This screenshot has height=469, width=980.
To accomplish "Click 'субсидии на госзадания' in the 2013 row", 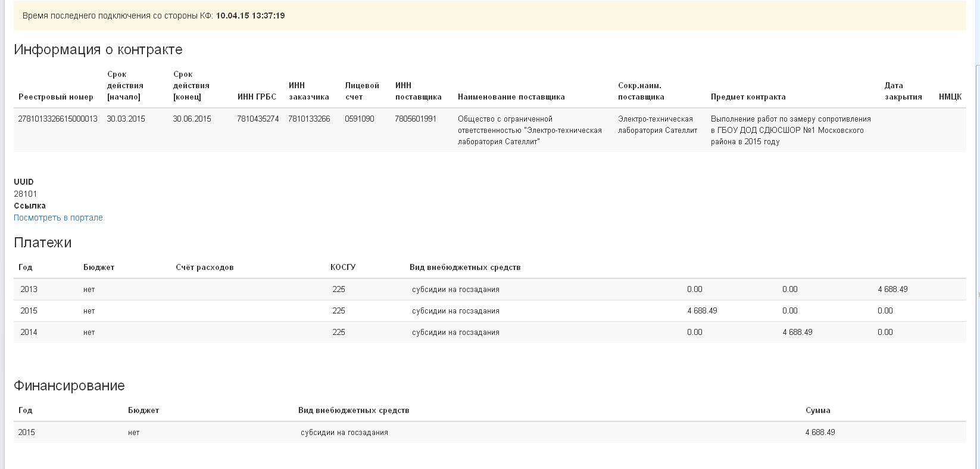I will tap(455, 289).
